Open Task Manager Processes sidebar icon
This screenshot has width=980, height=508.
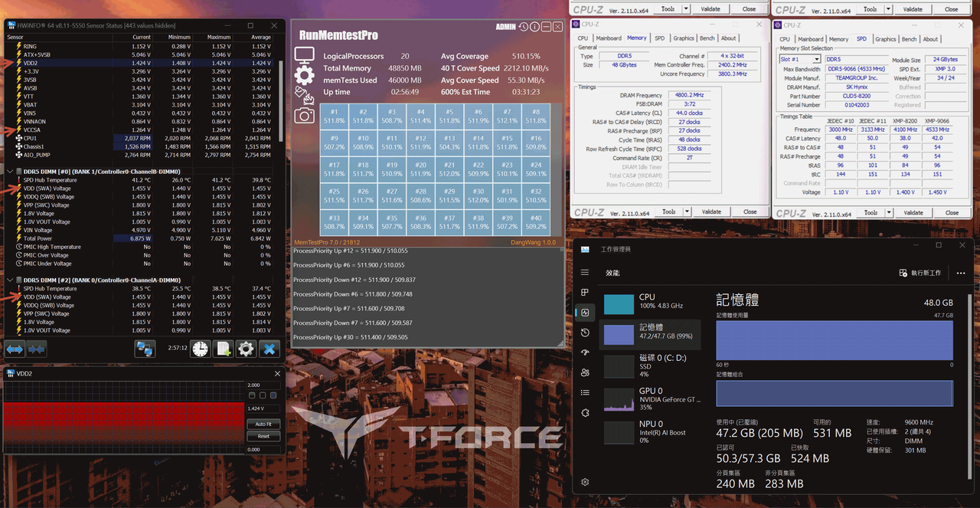tap(585, 293)
